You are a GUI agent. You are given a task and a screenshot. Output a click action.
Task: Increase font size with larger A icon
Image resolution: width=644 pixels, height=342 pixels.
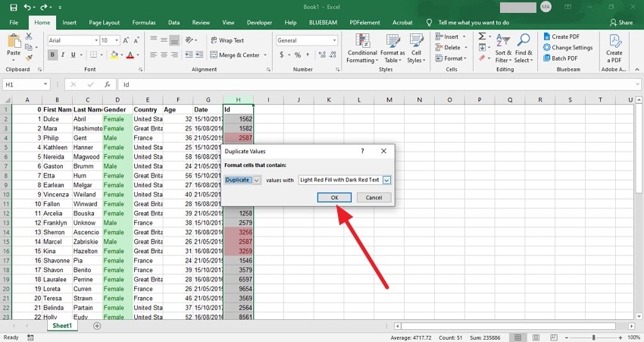point(126,40)
